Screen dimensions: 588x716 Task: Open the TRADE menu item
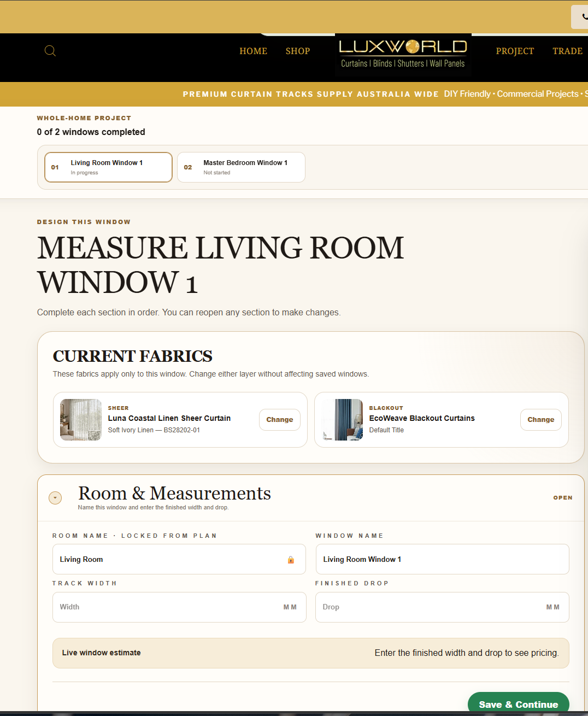[567, 51]
